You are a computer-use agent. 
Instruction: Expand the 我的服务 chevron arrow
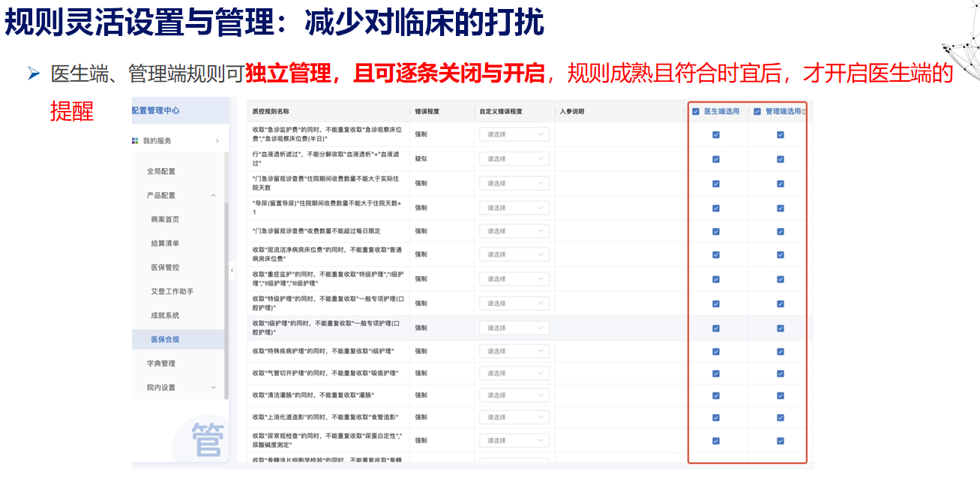pyautogui.click(x=217, y=141)
